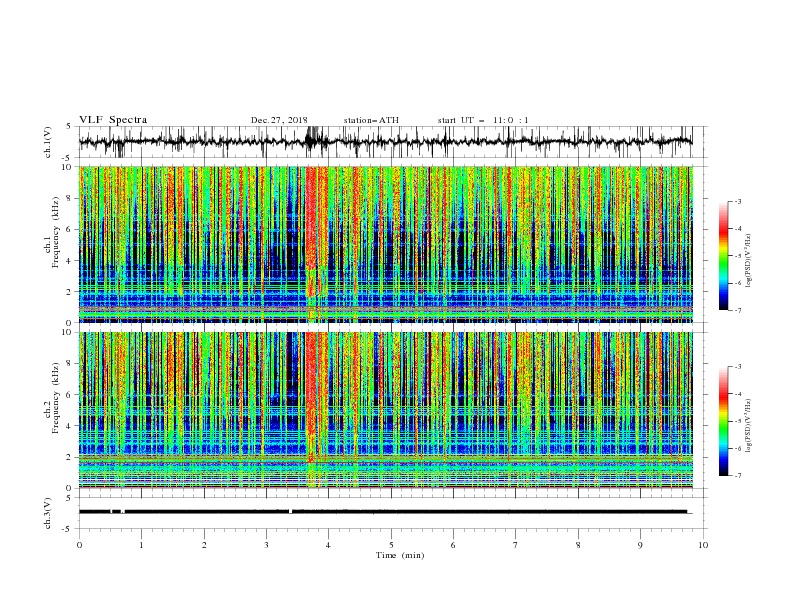This screenshot has height=612, width=792.
Task: Click tick label '6' on the Time axis
Action: [x=454, y=545]
